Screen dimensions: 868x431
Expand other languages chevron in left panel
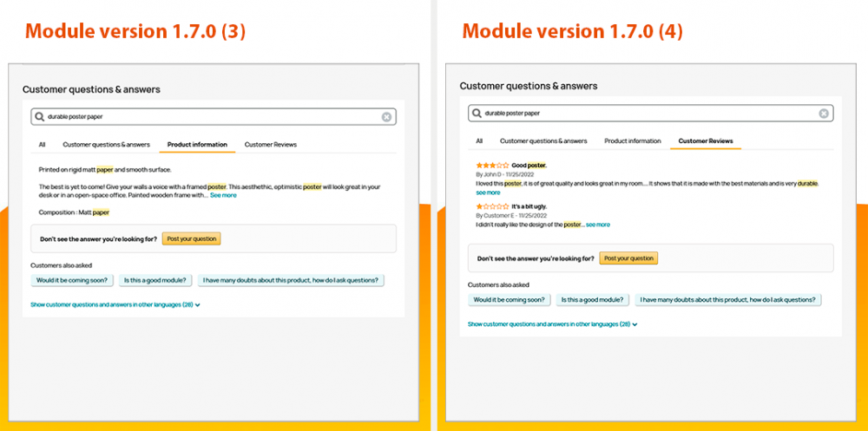click(x=198, y=305)
